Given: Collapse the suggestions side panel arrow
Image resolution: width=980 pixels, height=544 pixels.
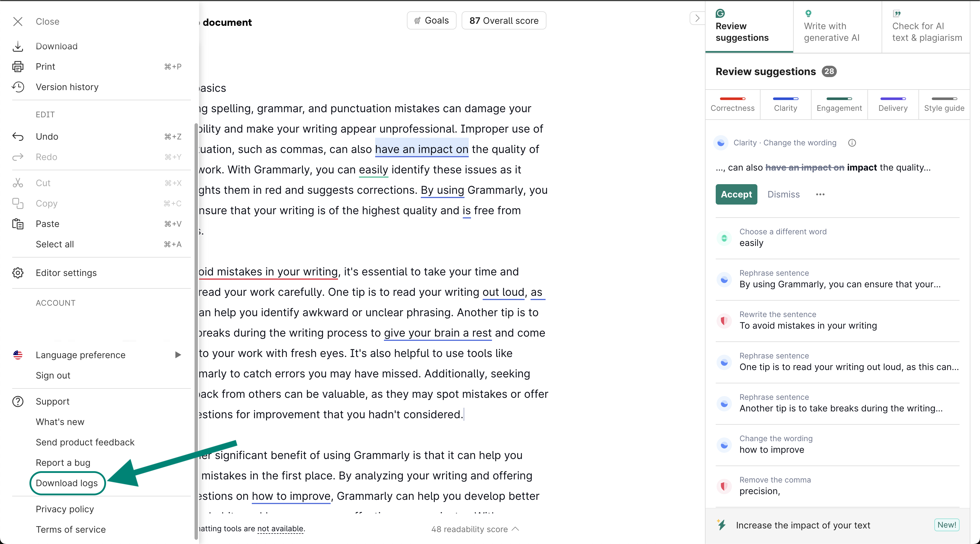Looking at the screenshot, I should pos(697,18).
